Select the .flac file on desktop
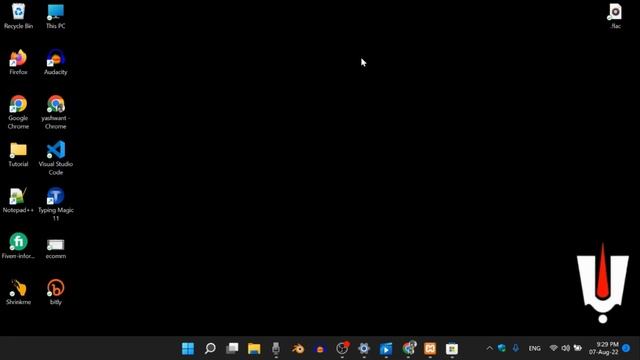 [615, 16]
